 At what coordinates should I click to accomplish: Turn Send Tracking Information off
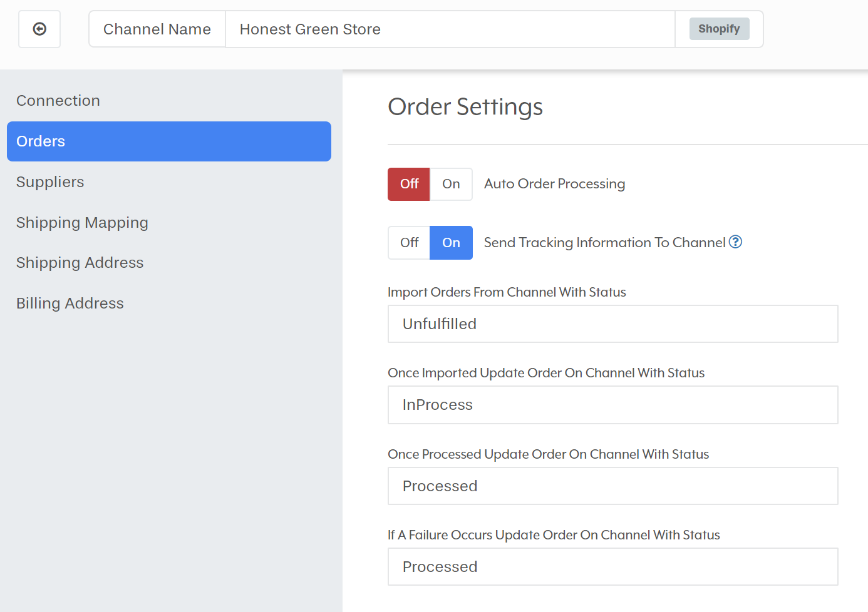tap(409, 243)
